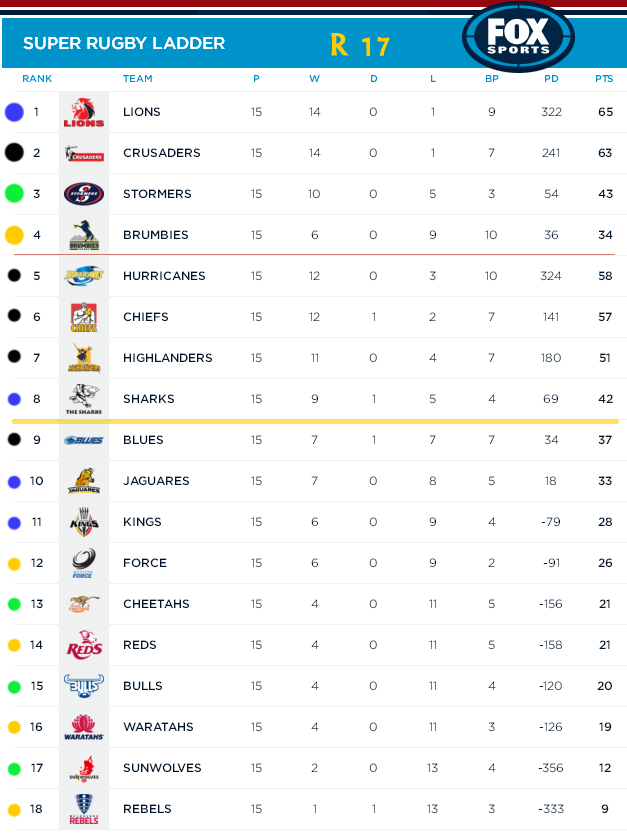Open the Jaguares team name link
The image size is (627, 834).
click(156, 481)
